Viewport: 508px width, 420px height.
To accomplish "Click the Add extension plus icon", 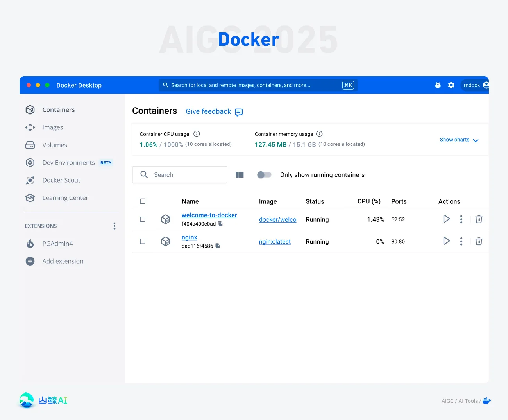I will 30,261.
